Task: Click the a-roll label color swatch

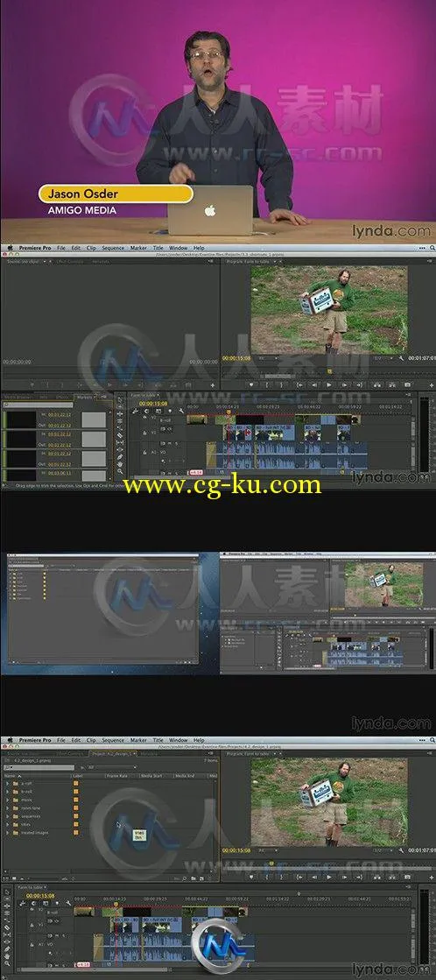Action: click(76, 783)
